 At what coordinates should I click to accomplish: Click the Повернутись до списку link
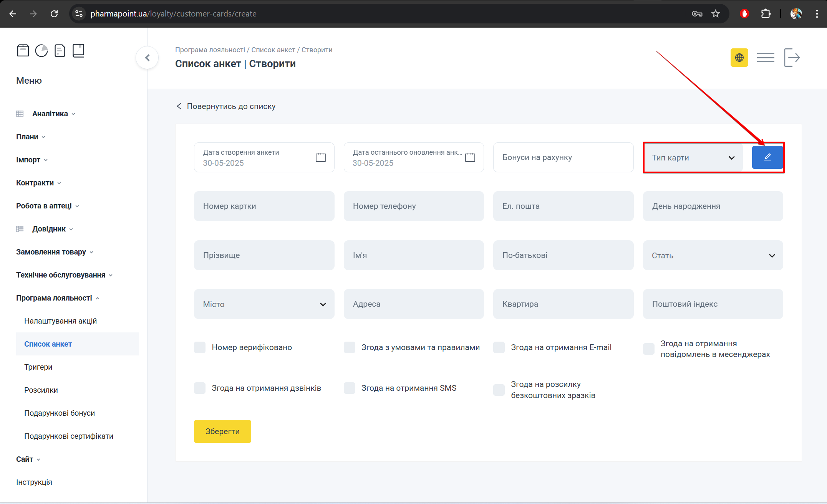point(231,106)
